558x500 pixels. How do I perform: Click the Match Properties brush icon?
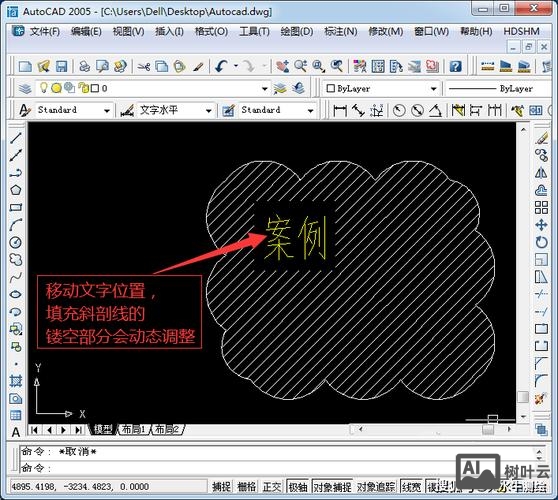coord(198,66)
